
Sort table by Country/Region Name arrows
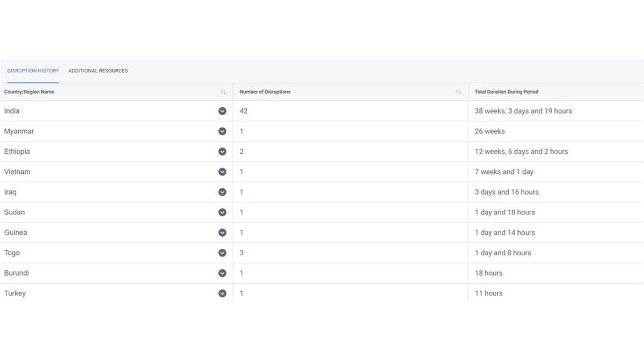pos(223,92)
